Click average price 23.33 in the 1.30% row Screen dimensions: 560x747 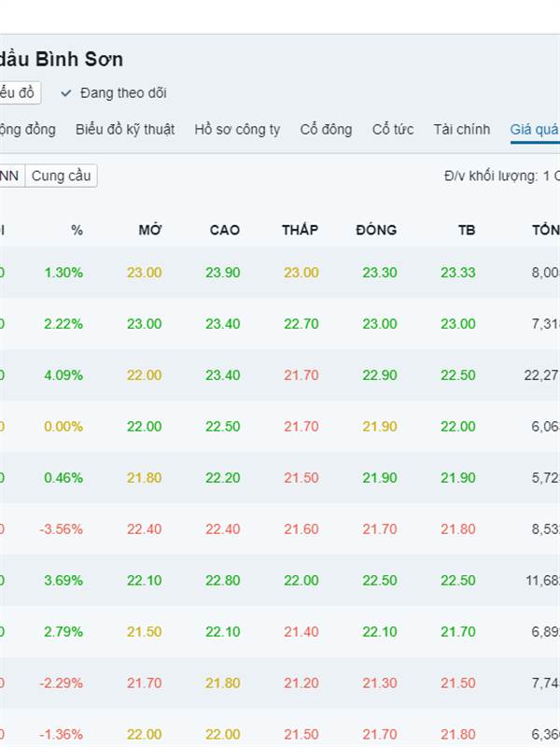[458, 273]
